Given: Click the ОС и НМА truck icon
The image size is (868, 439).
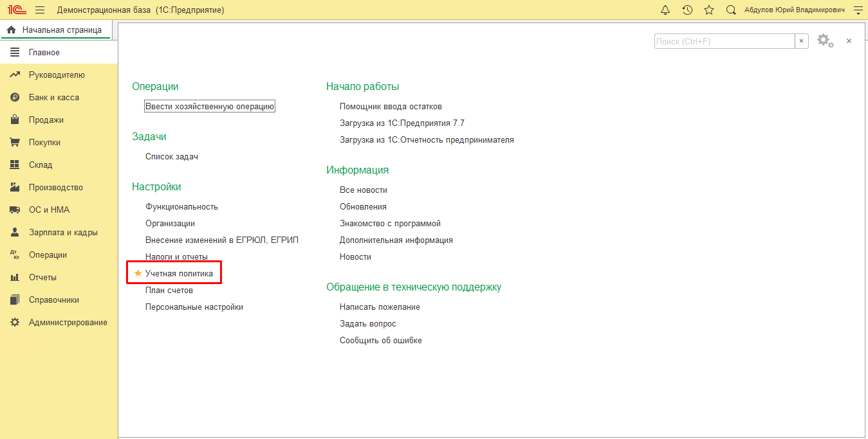Looking at the screenshot, I should (x=15, y=210).
